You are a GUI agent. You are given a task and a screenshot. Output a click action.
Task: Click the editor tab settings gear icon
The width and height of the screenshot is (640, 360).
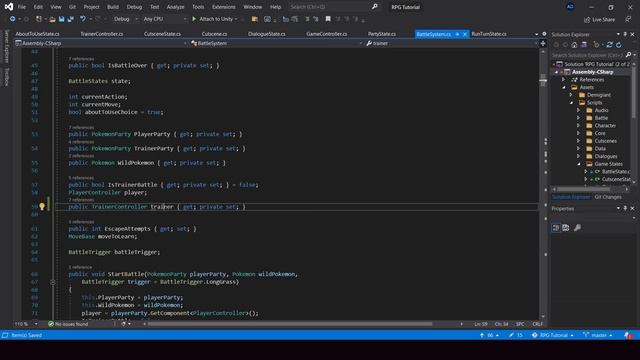coord(544,34)
